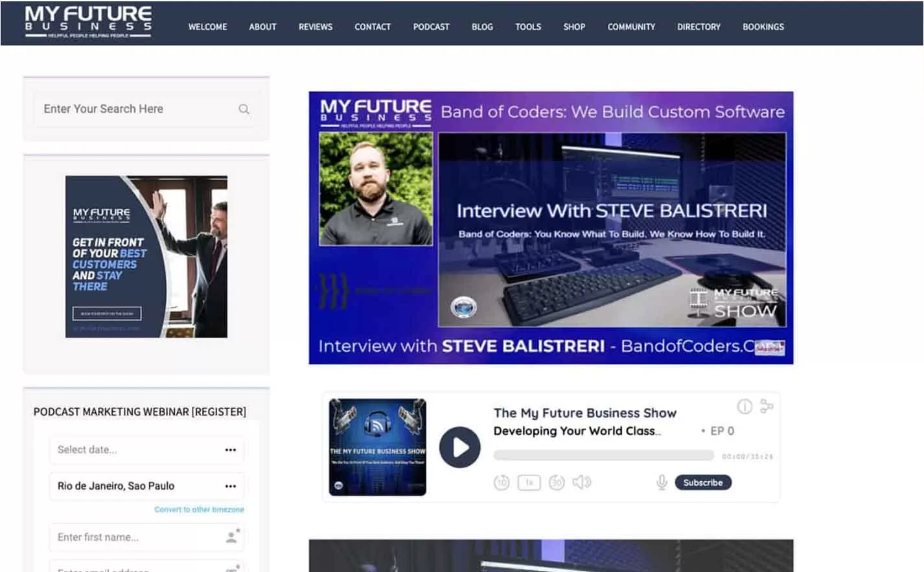Skip podcast forward 30 seconds

557,483
